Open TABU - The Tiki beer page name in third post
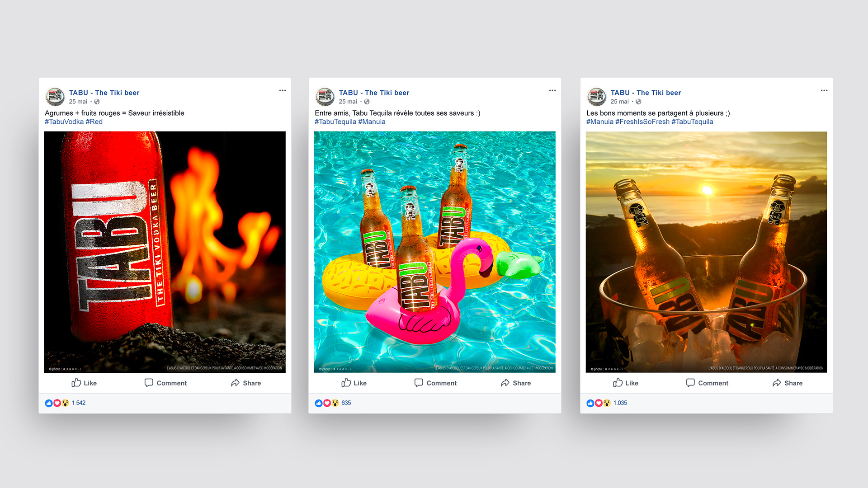 pos(646,93)
